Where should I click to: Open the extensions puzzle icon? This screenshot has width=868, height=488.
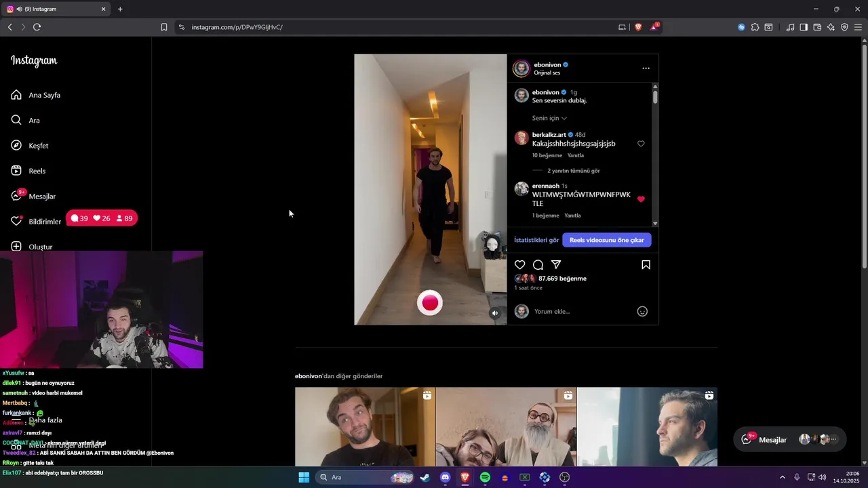tap(755, 27)
